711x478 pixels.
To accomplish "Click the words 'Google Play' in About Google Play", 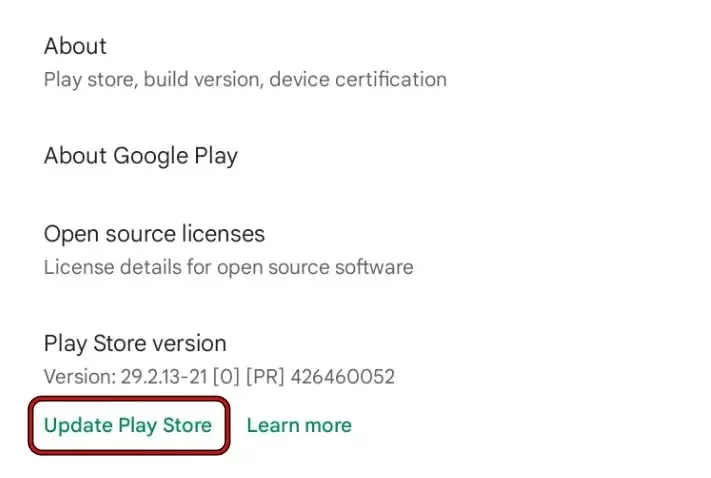I will (175, 156).
